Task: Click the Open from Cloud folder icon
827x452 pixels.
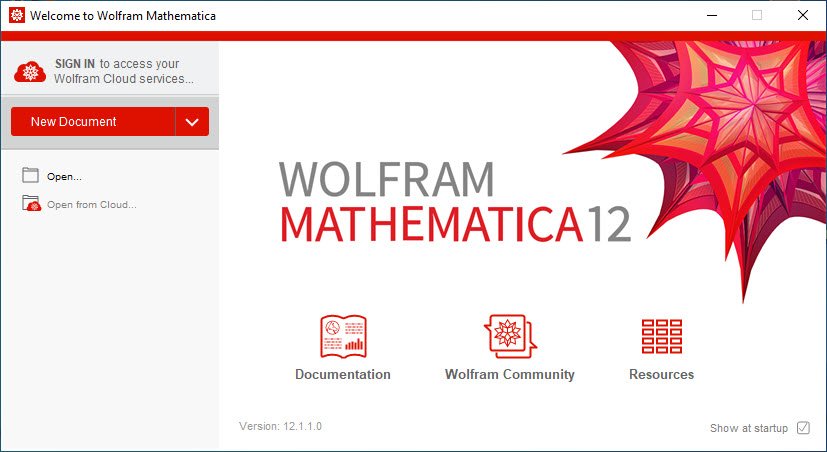Action: click(31, 203)
